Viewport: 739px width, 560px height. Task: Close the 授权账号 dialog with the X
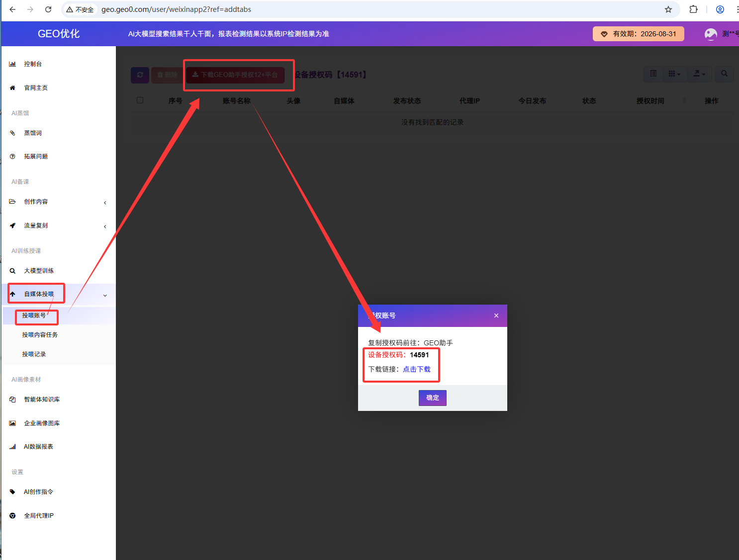coord(496,316)
